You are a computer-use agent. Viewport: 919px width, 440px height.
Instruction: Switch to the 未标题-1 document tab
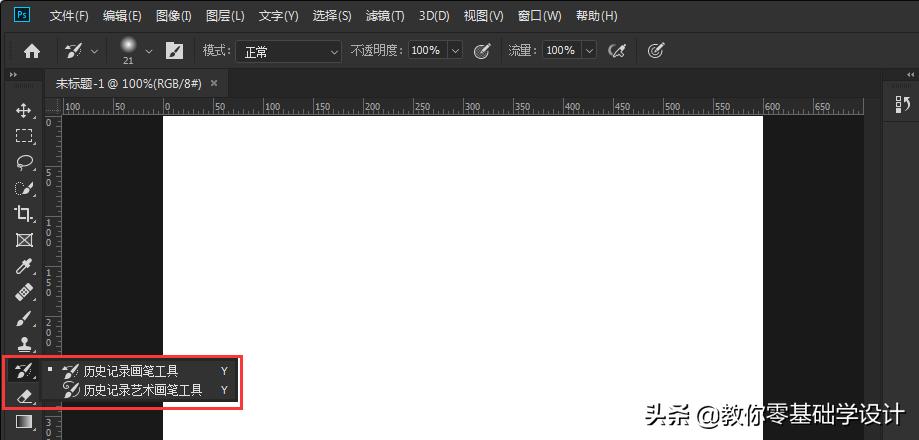[x=128, y=84]
